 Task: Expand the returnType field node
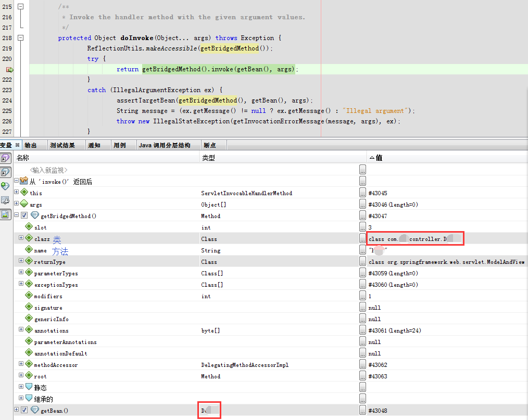(x=21, y=260)
